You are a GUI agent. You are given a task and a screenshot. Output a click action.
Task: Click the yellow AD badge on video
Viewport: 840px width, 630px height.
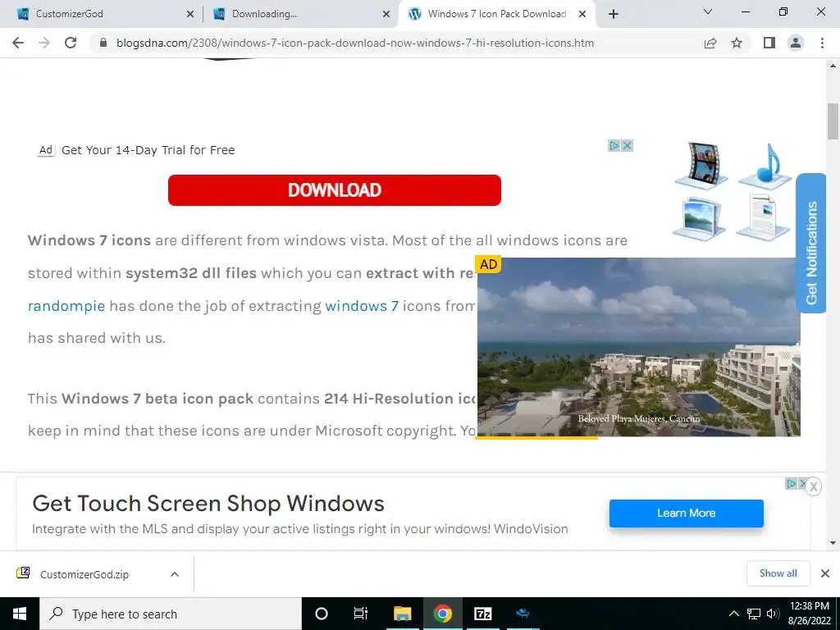point(488,264)
